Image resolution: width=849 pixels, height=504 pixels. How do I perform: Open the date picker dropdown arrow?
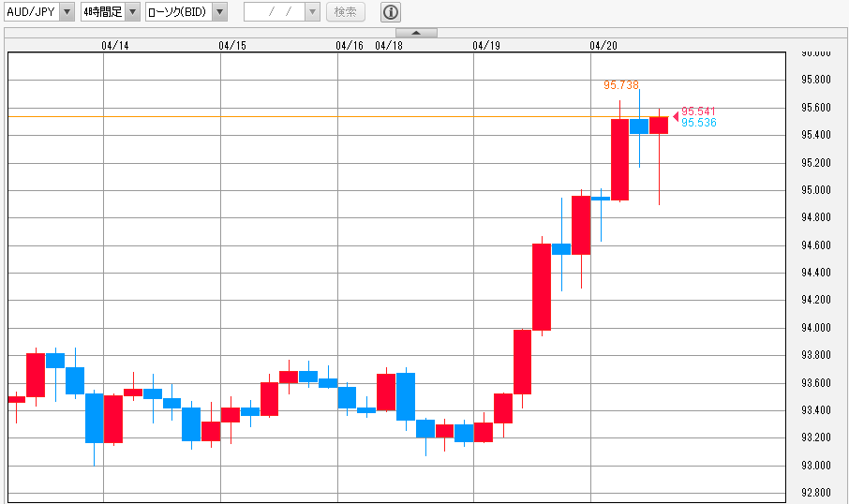tap(312, 12)
